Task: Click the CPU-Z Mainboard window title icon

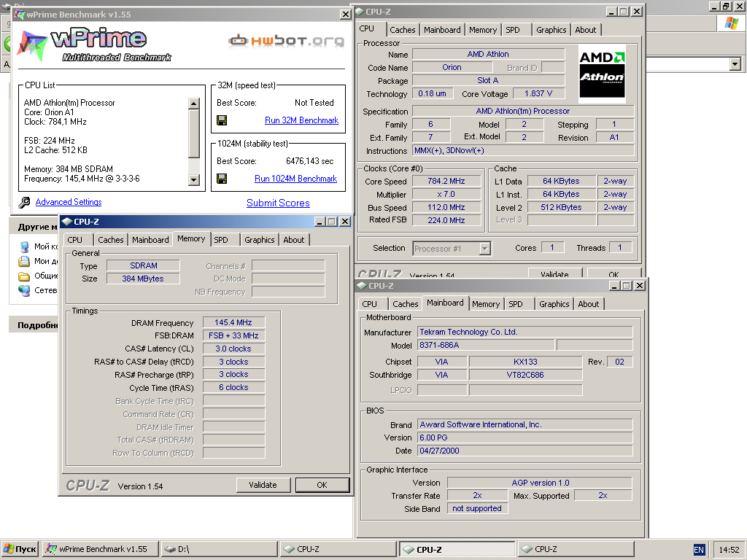Action: pyautogui.click(x=362, y=286)
